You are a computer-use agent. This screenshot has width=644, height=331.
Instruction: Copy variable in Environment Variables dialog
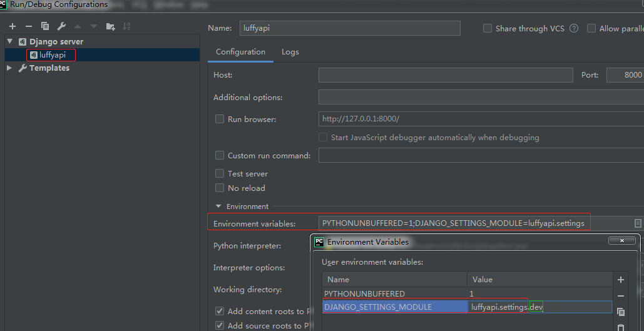(x=621, y=312)
